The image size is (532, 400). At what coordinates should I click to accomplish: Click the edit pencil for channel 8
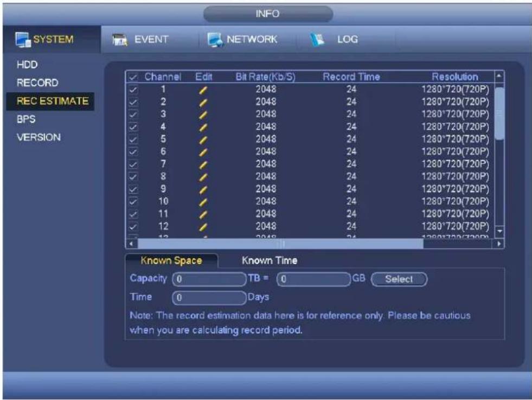[203, 177]
